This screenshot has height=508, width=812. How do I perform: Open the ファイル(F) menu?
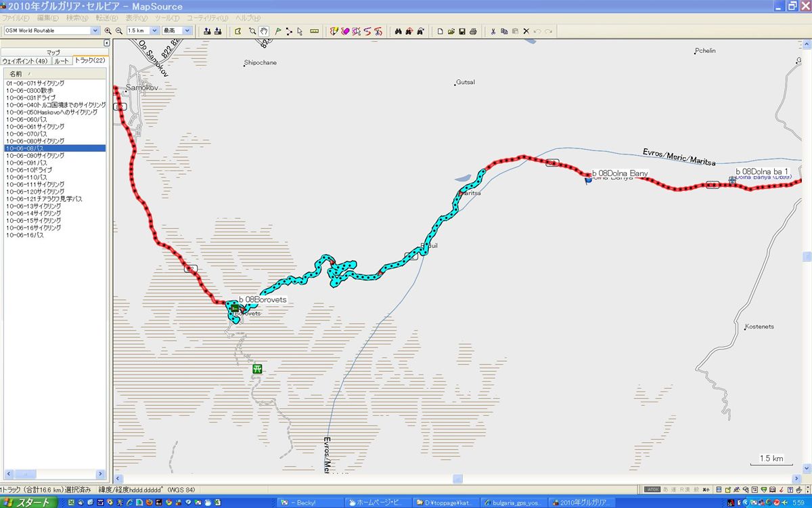16,18
